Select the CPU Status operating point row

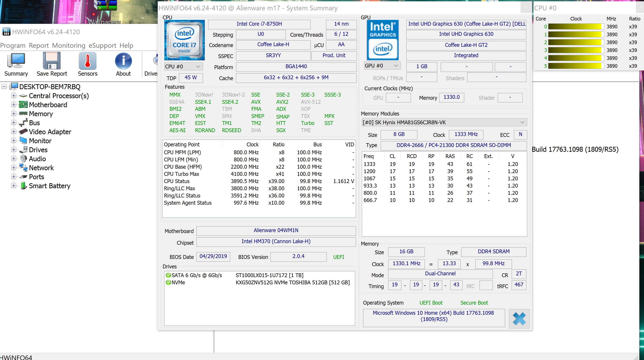pyautogui.click(x=259, y=181)
